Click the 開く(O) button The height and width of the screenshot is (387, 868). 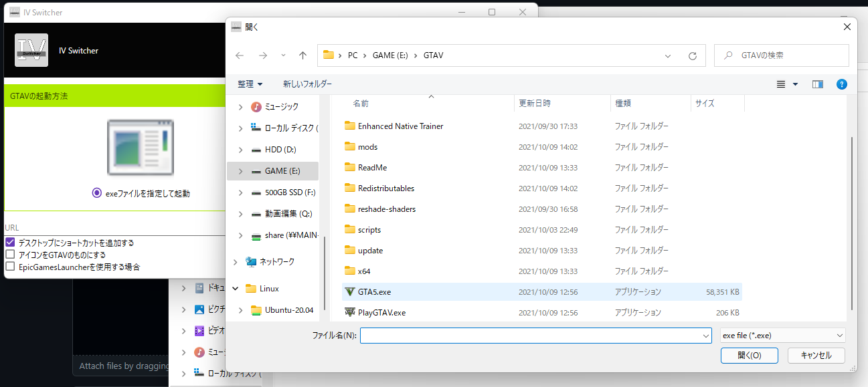point(749,356)
